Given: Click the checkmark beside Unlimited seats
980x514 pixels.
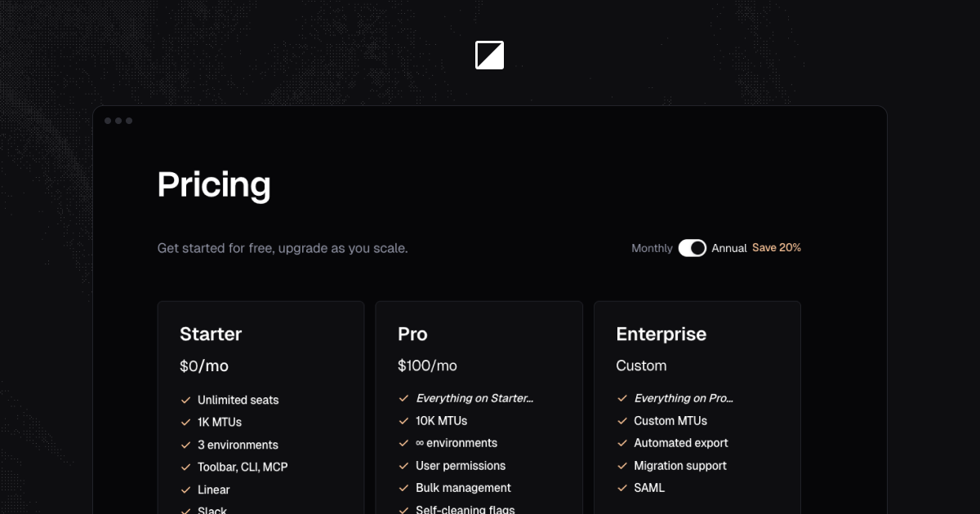Looking at the screenshot, I should [185, 400].
